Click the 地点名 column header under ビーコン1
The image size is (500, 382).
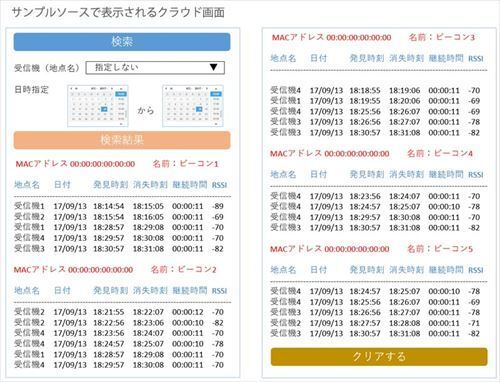pyautogui.click(x=27, y=185)
